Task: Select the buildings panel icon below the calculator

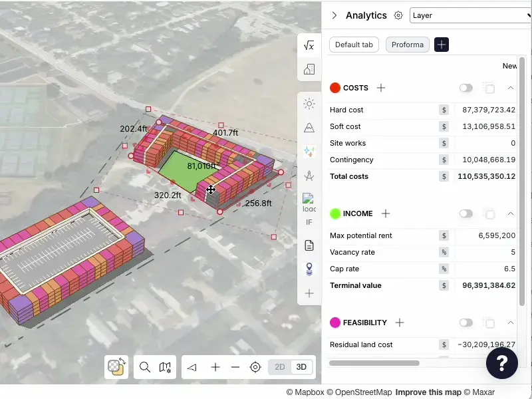Action: click(x=308, y=68)
